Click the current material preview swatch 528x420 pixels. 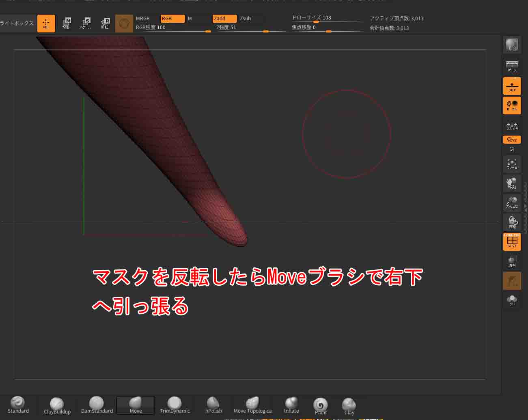click(x=124, y=24)
